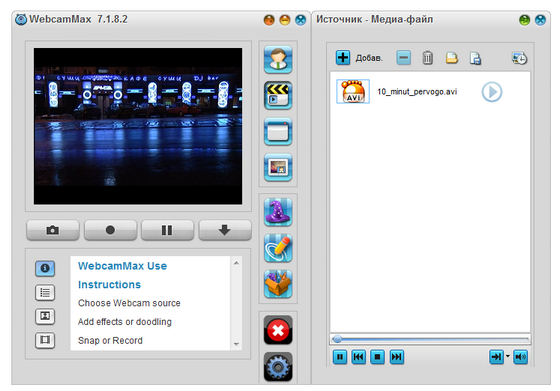Screen dimensions: 560x391
Task: Click the media playback seek slider
Action: [430, 339]
